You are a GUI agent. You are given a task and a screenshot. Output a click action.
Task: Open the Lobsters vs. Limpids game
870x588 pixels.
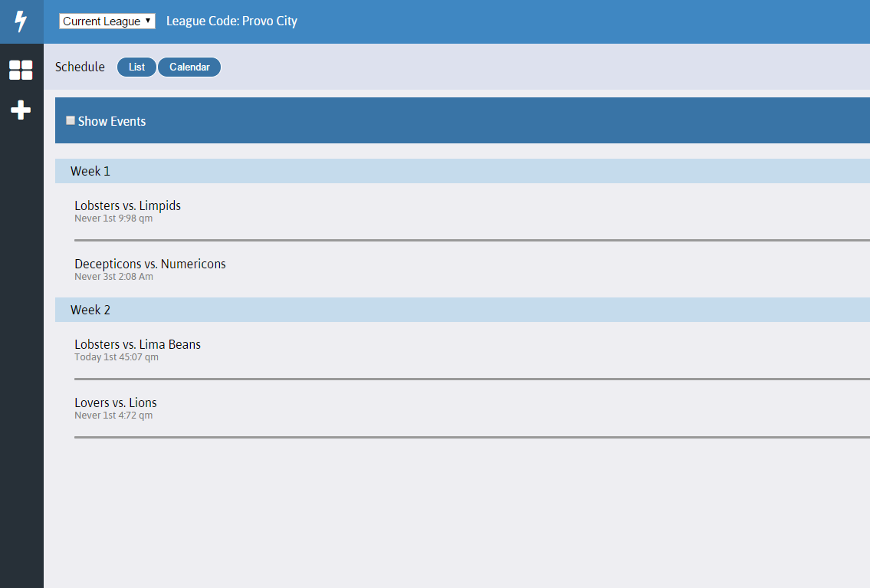127,205
